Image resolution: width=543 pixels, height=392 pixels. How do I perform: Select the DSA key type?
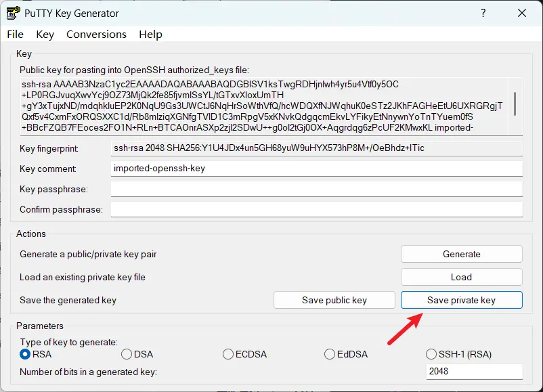click(x=127, y=354)
